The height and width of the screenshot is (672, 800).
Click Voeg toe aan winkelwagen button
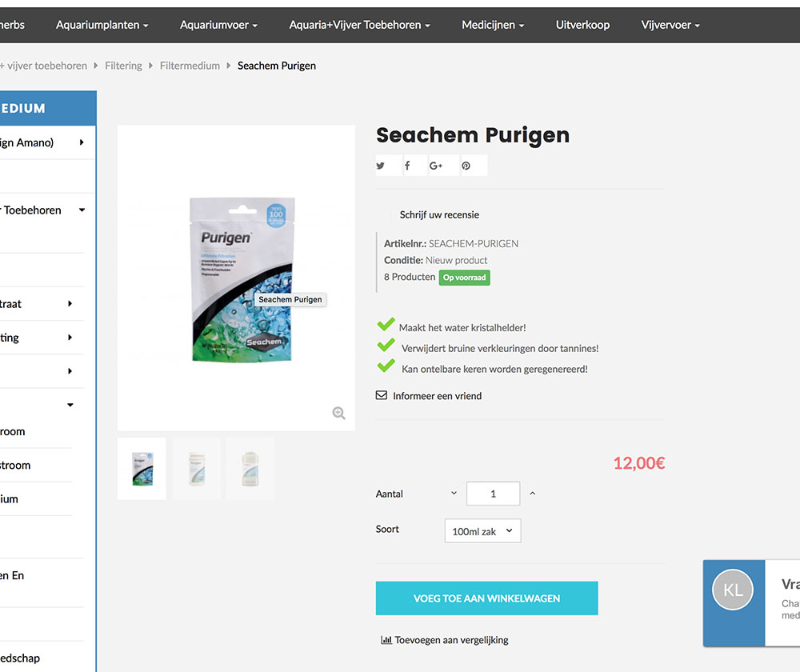pyautogui.click(x=486, y=598)
